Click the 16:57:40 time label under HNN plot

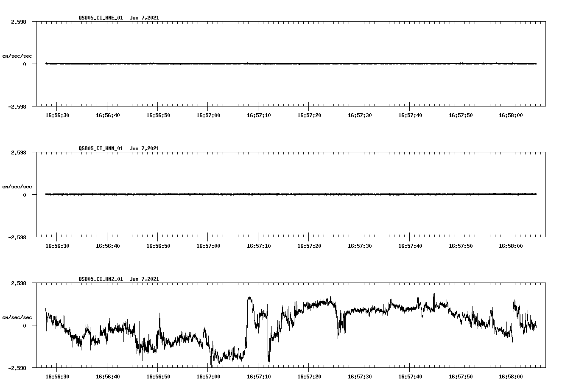[x=410, y=246]
